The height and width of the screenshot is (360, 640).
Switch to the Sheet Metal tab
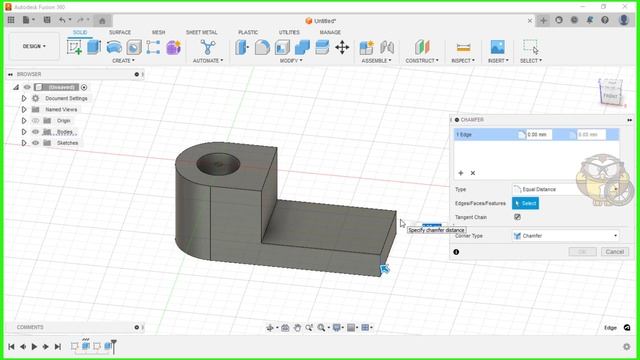pos(202,32)
